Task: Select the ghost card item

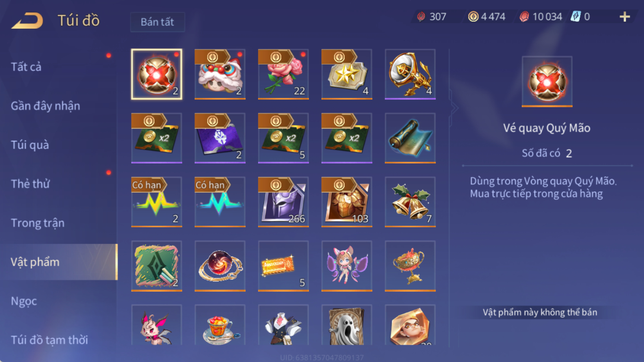Action: (347, 325)
